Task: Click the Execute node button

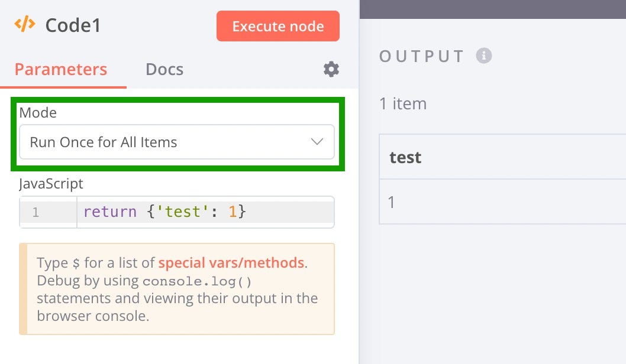Action: tap(277, 26)
